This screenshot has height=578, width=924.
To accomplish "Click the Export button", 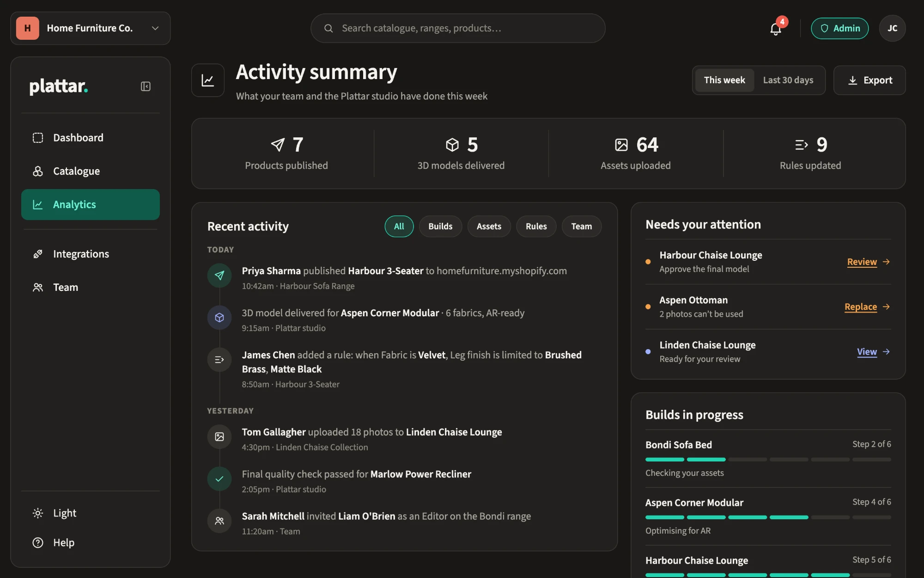I will coord(869,80).
